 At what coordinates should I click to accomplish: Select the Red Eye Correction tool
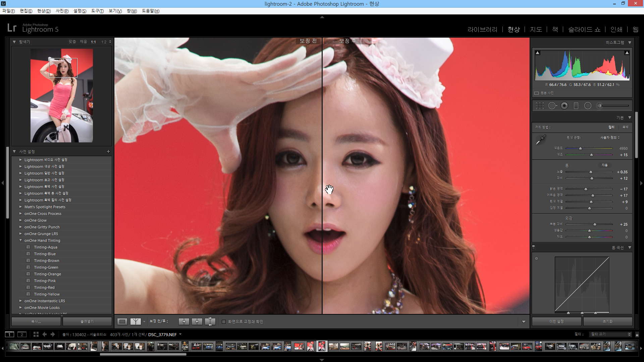(x=565, y=106)
